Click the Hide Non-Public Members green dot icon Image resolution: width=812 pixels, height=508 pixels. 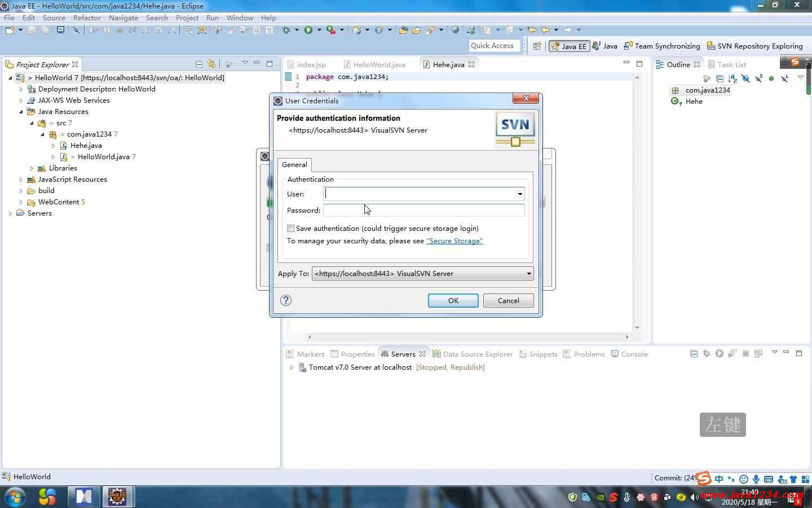(x=771, y=78)
